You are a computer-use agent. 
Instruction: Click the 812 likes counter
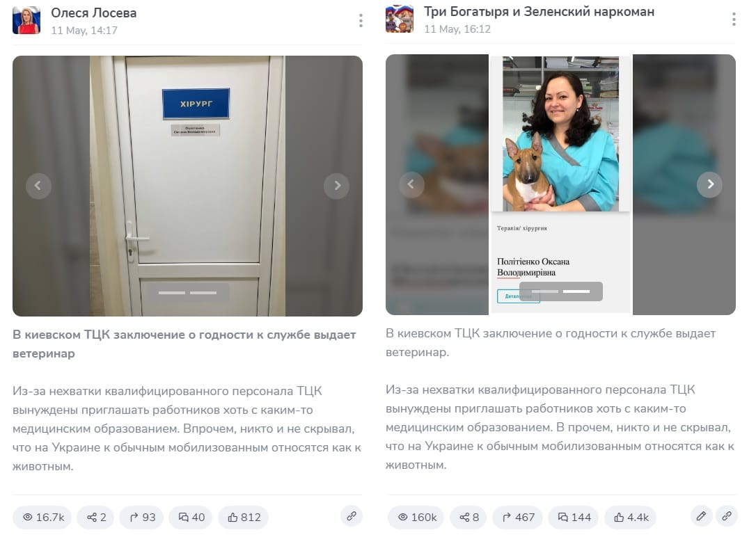[244, 518]
